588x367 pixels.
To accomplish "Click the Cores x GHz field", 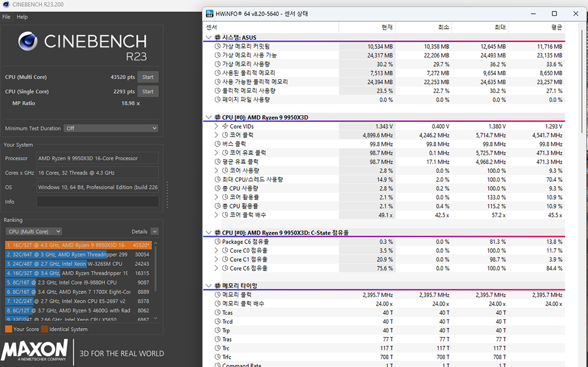I will click(x=98, y=173).
